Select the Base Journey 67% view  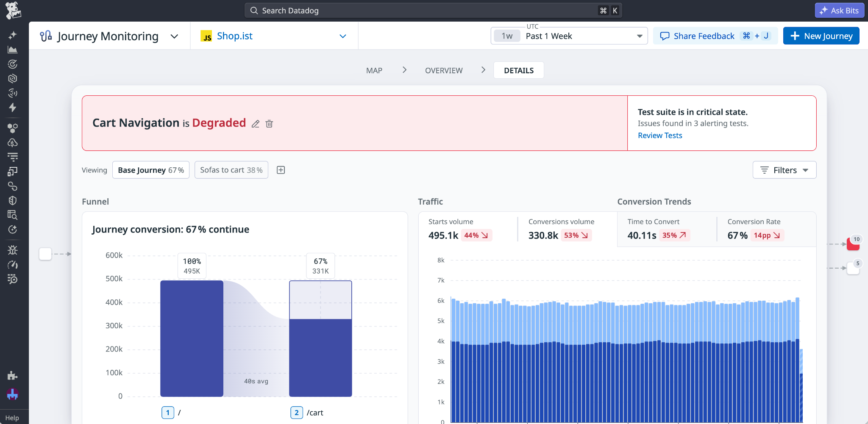[x=151, y=170]
